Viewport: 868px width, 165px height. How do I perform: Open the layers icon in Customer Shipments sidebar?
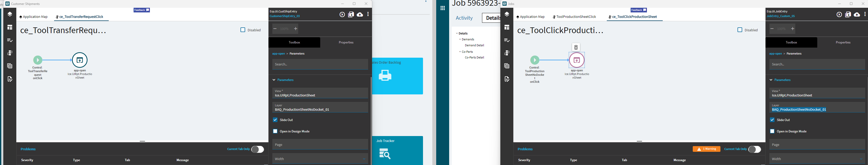pyautogui.click(x=10, y=14)
